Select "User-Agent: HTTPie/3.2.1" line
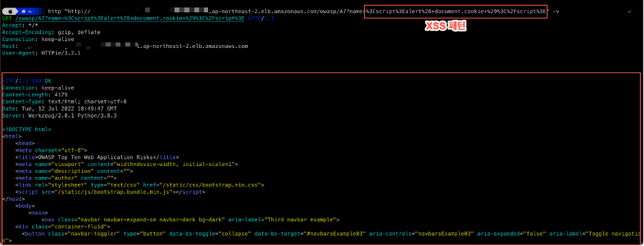The width and height of the screenshot is (644, 246). point(41,53)
